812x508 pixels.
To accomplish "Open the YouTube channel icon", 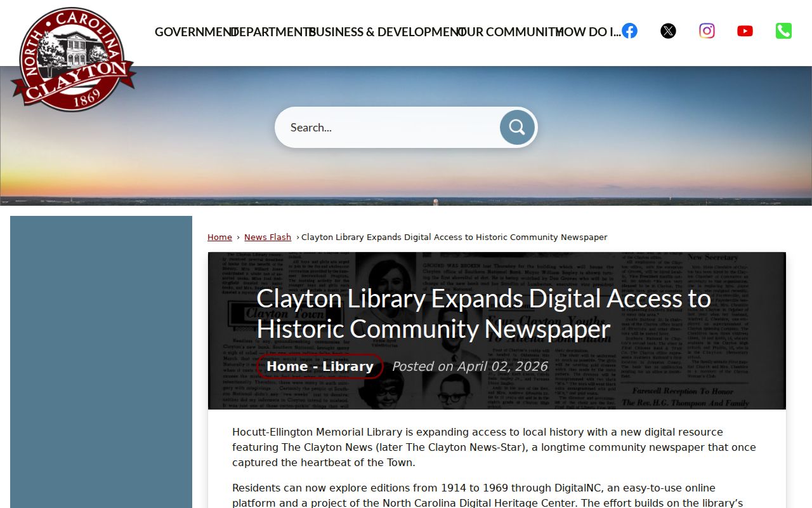I will point(745,30).
